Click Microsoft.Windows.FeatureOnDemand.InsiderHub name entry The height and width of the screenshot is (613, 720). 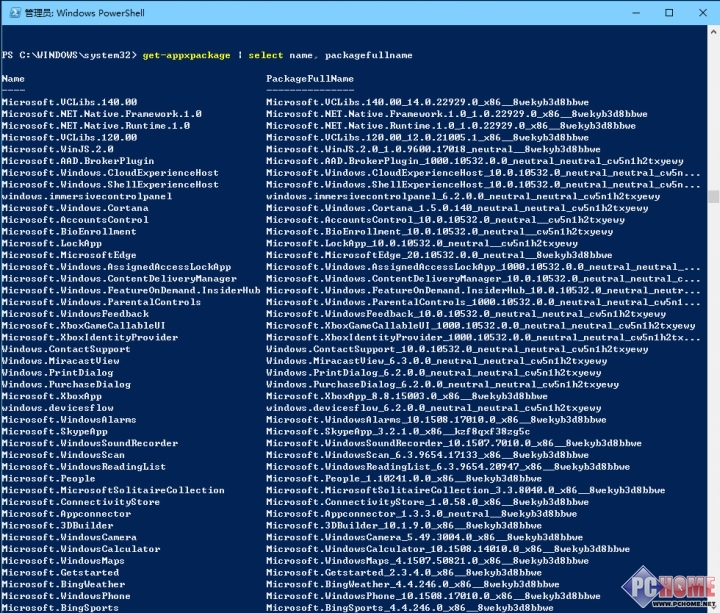(x=131, y=291)
